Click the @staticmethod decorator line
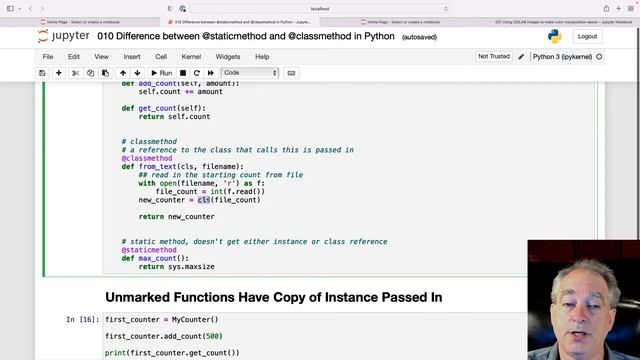Image resolution: width=640 pixels, height=360 pixels. pos(149,250)
